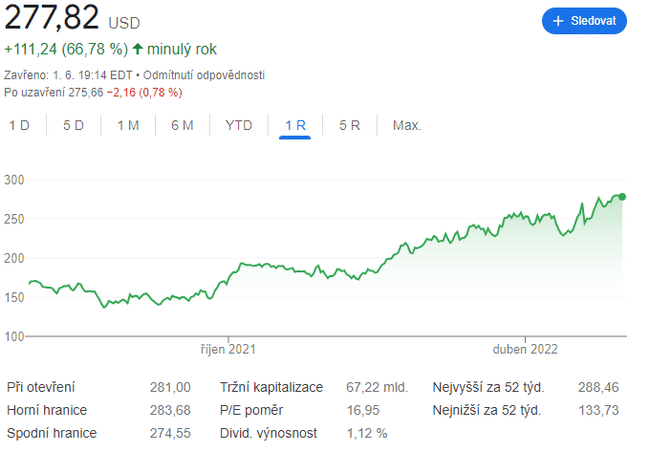Image resolution: width=650 pixels, height=450 pixels.
Task: Click the green up arrow beside minulý rok
Action: click(x=137, y=49)
